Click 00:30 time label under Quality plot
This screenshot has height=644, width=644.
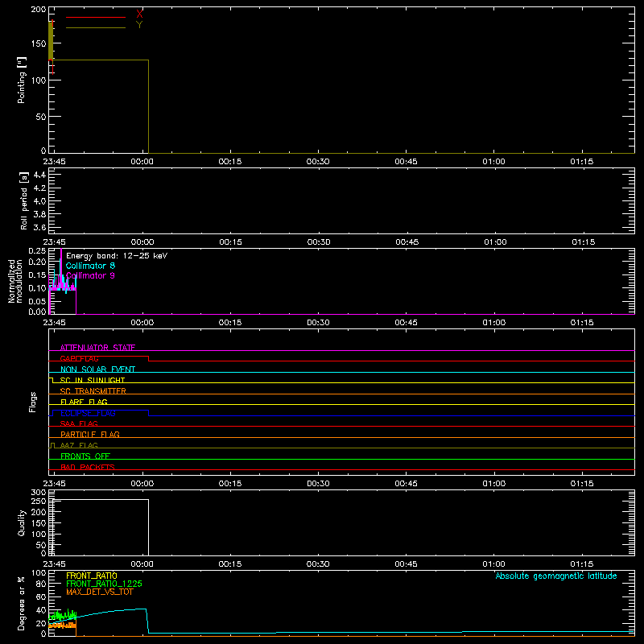coord(318,564)
